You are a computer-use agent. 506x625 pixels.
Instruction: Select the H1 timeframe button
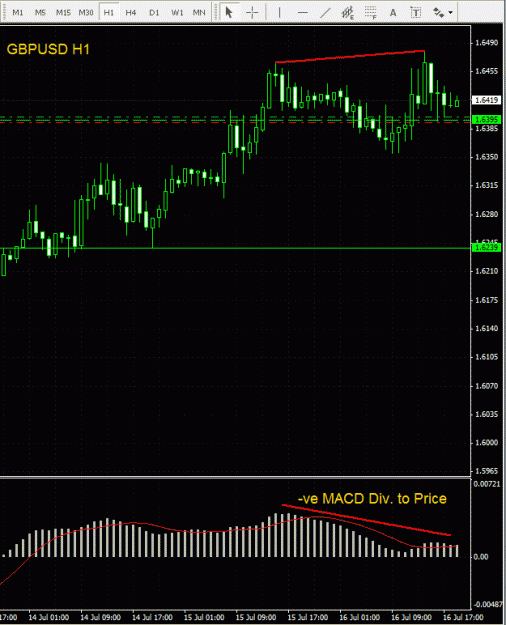click(x=108, y=13)
